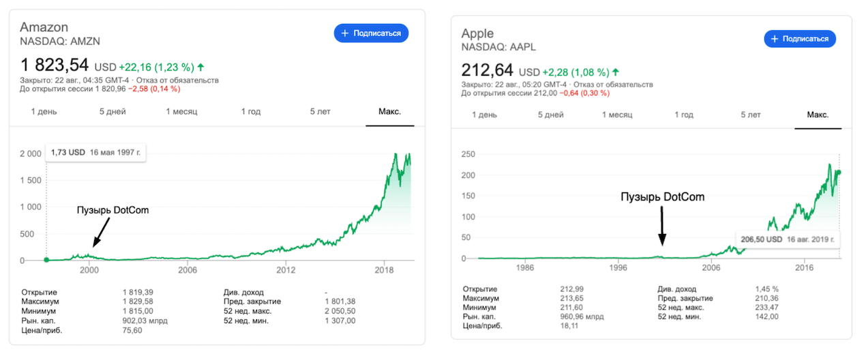Viewport: 868px width, 354px height.
Task: Click the green start dot on Amazon chart
Action: point(46,260)
